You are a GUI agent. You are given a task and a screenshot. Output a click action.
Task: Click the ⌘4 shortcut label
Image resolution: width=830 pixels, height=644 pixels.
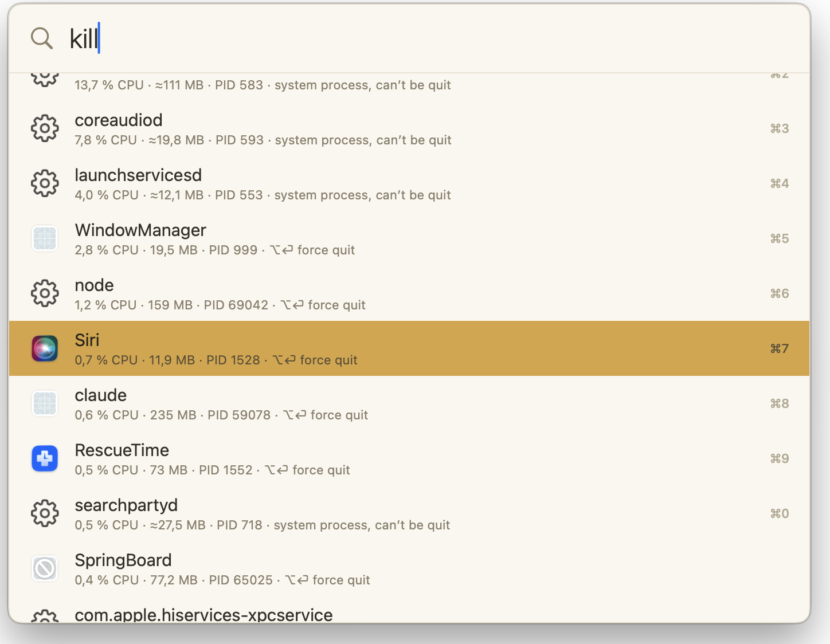tap(780, 183)
